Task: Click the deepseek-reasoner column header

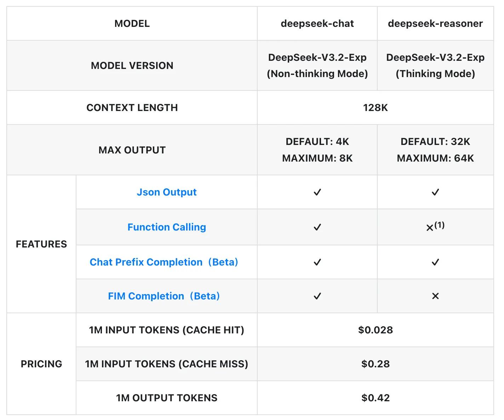Action: pyautogui.click(x=435, y=24)
